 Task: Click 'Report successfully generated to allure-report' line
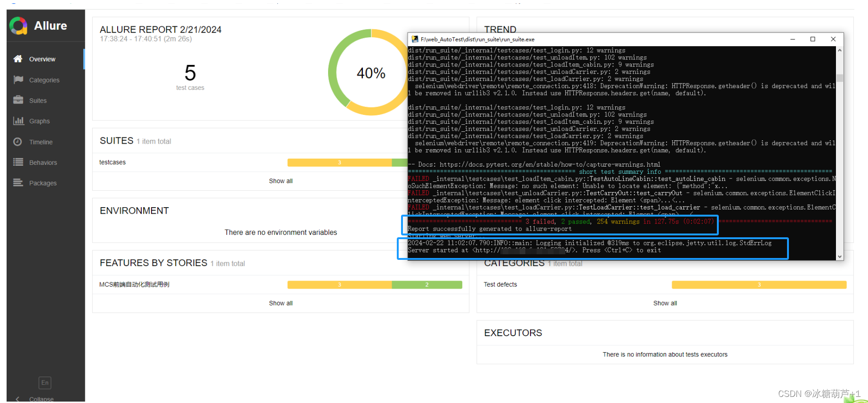click(490, 229)
